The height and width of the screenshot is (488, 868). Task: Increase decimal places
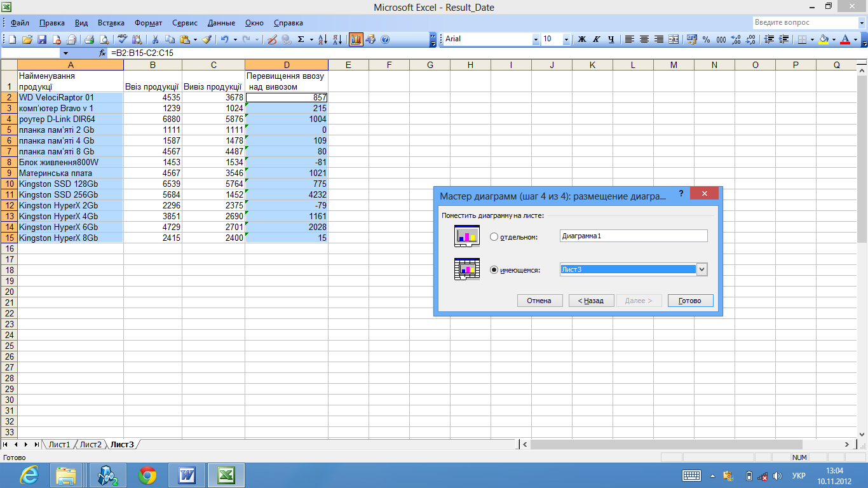click(736, 39)
